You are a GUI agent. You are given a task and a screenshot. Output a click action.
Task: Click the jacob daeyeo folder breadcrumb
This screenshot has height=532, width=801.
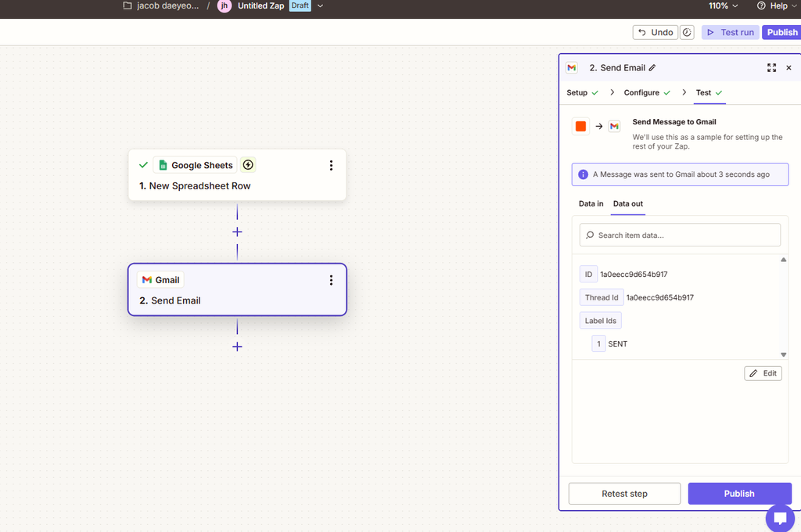click(x=167, y=5)
